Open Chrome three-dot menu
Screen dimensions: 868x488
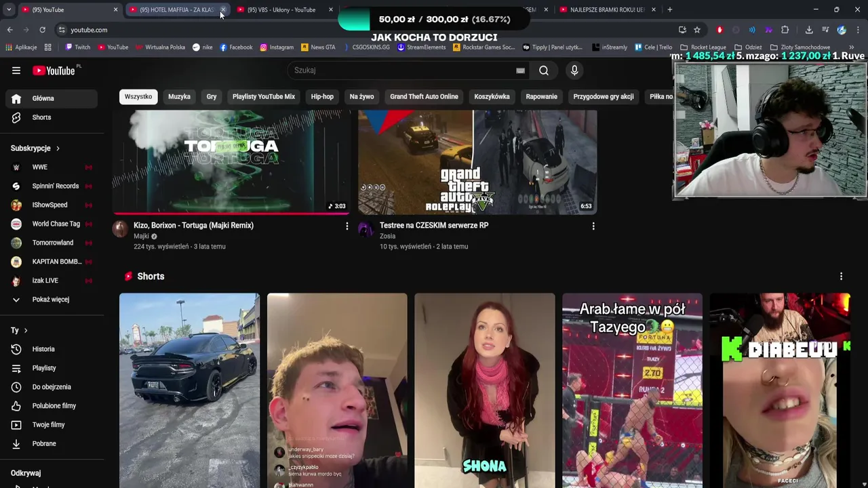(x=858, y=30)
